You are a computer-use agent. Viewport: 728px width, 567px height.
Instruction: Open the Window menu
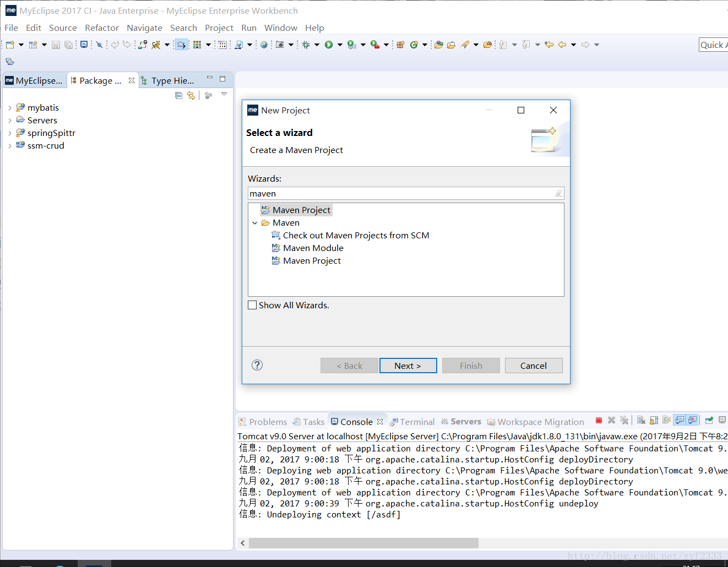pos(281,28)
